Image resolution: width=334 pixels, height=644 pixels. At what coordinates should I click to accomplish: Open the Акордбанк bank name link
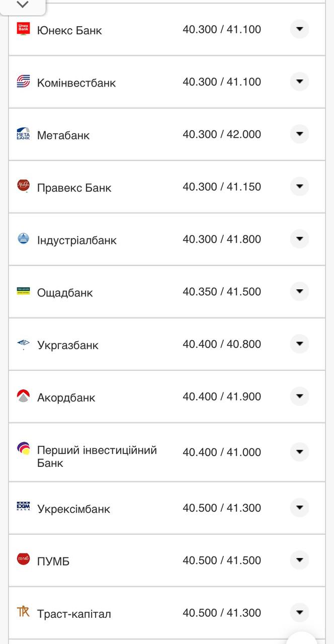66,397
